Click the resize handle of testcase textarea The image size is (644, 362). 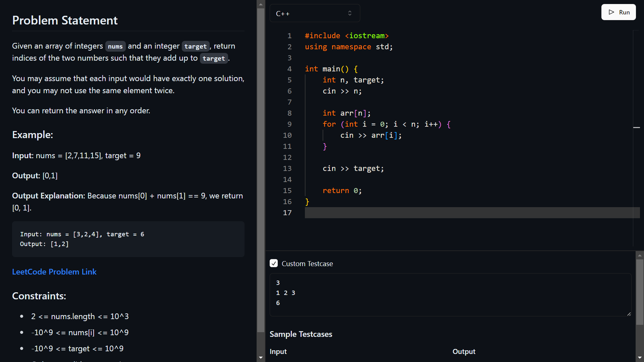[x=629, y=314]
